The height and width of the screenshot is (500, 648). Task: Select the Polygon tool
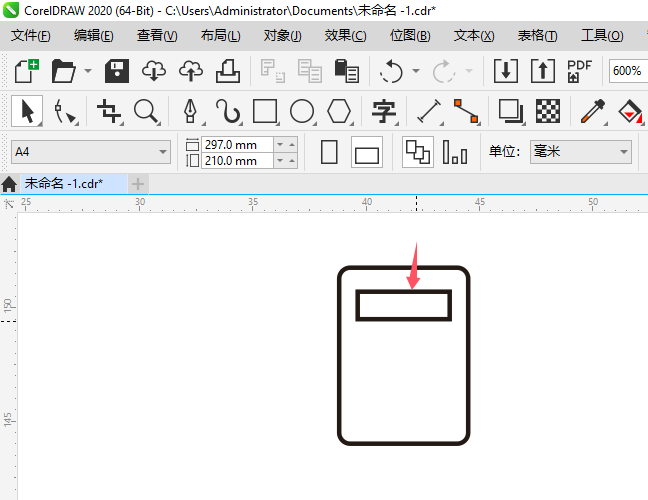[339, 111]
